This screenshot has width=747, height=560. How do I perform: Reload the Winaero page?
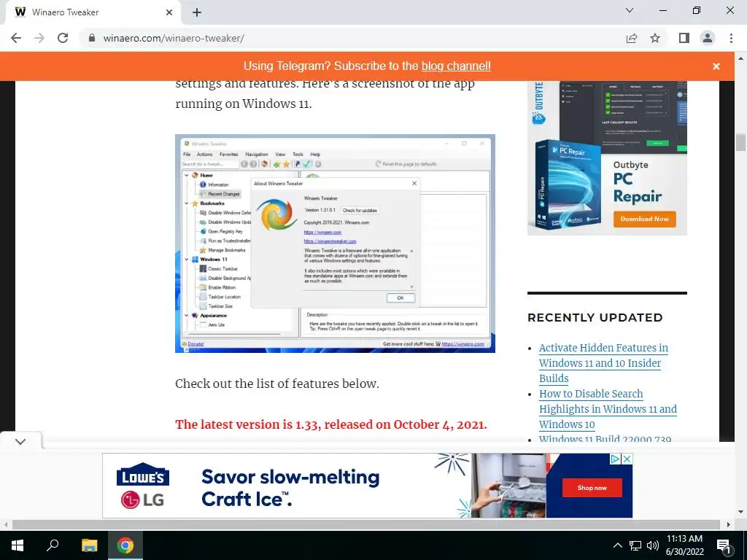click(x=63, y=38)
